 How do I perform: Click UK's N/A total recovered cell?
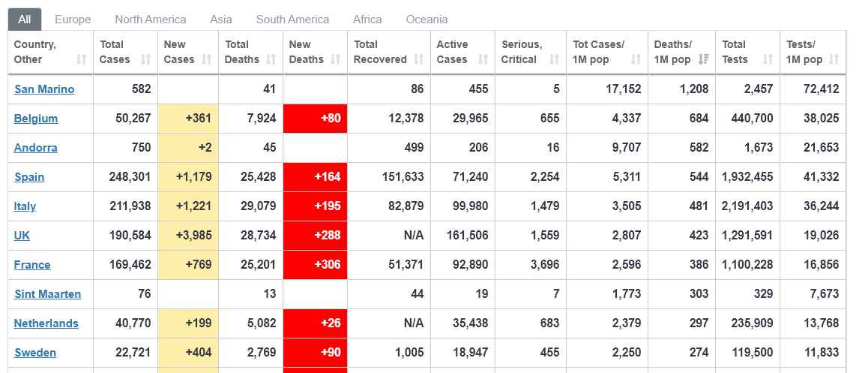[414, 236]
